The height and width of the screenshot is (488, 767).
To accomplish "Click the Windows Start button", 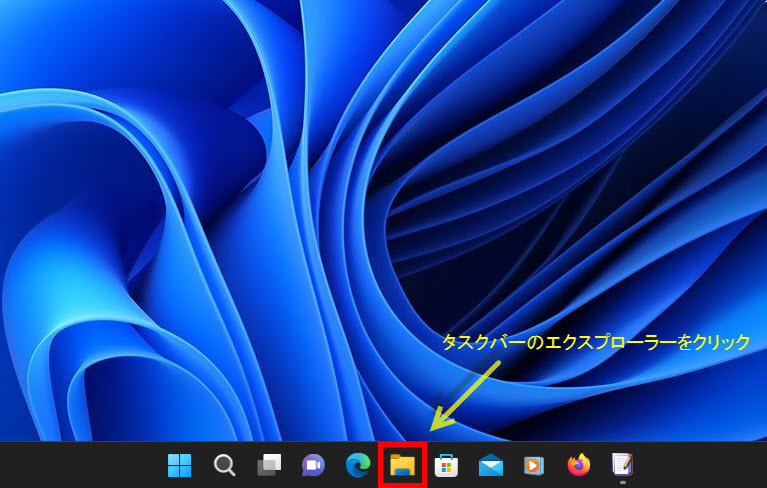I will [x=180, y=465].
